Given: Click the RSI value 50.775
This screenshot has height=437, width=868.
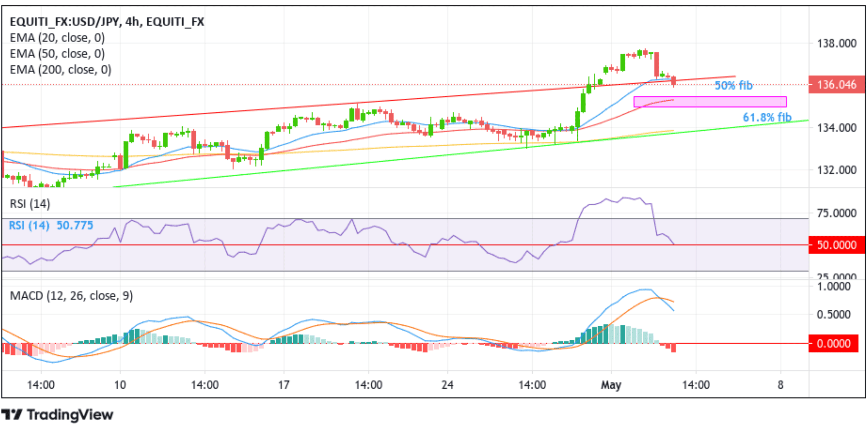Looking at the screenshot, I should 75,225.
